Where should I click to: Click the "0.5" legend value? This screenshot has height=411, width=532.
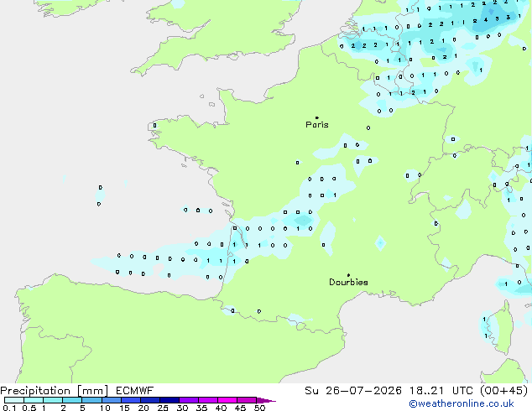(29, 408)
